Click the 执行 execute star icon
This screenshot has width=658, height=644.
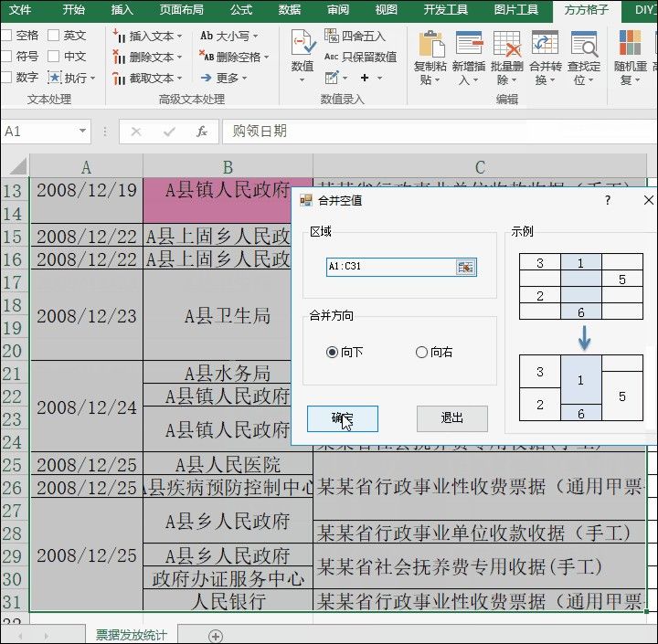pyautogui.click(x=55, y=78)
